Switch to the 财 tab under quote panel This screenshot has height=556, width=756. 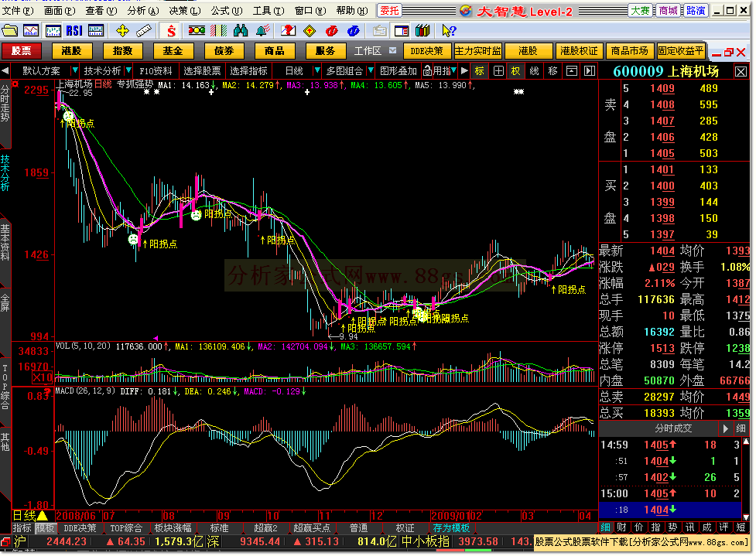(622, 527)
